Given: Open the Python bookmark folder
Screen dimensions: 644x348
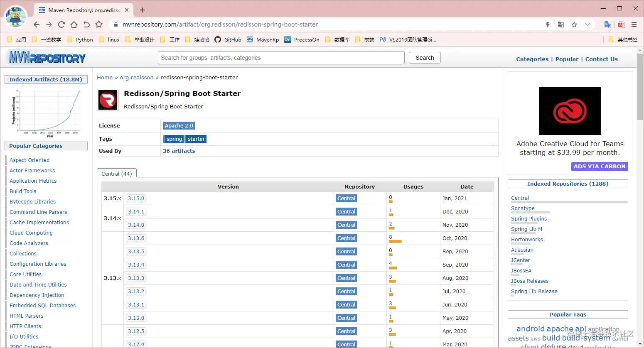Looking at the screenshot, I should (x=80, y=39).
